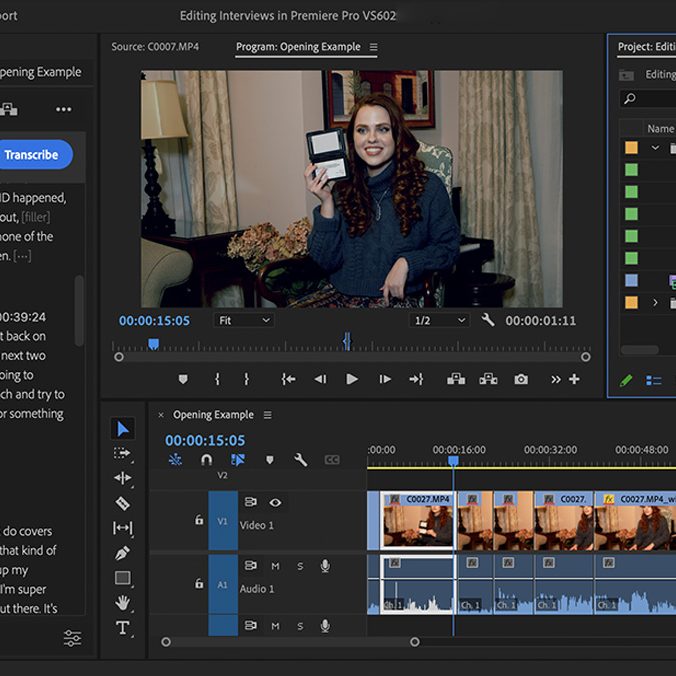Open Program panel menu
This screenshot has width=676, height=676.
(x=373, y=47)
